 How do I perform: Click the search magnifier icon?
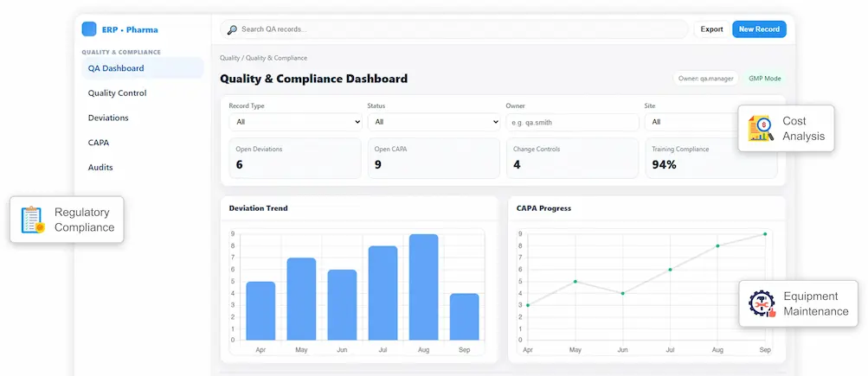(x=232, y=29)
